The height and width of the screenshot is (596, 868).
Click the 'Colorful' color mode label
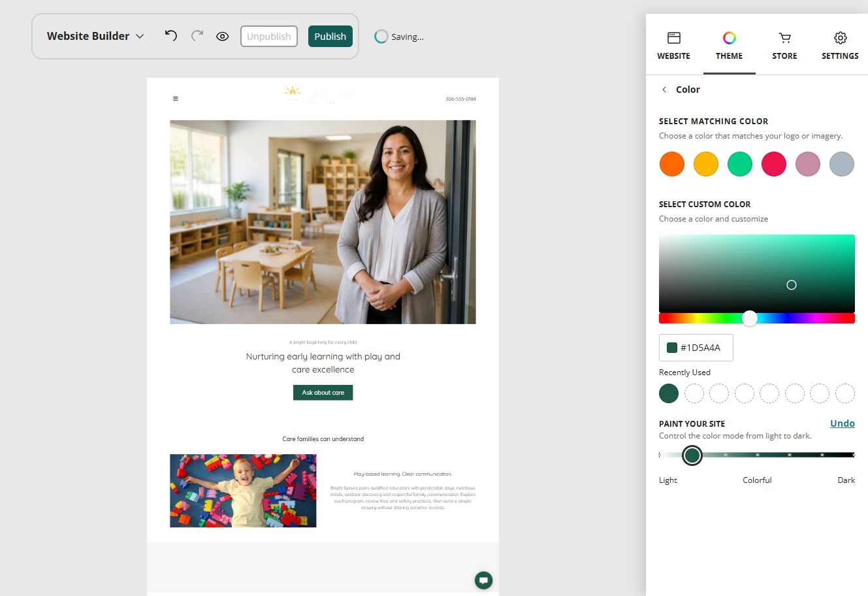(x=757, y=480)
